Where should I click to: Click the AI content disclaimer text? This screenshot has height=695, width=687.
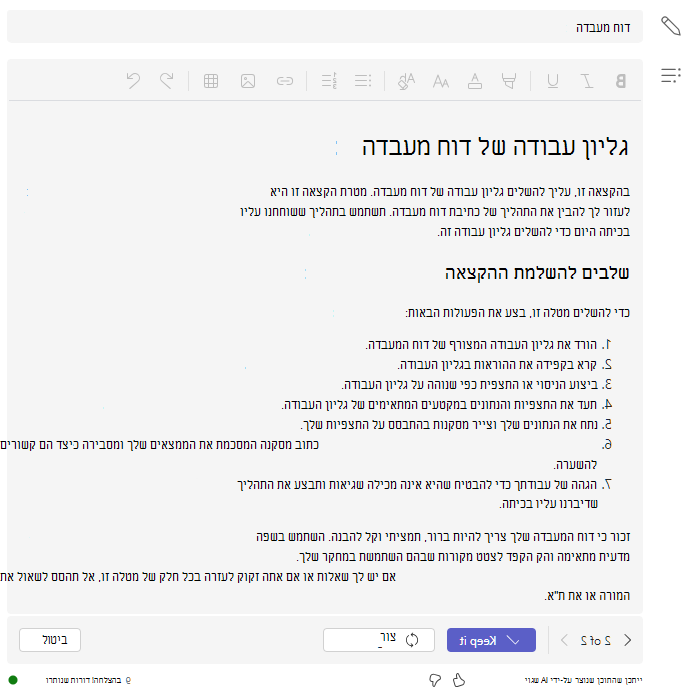coord(583,680)
